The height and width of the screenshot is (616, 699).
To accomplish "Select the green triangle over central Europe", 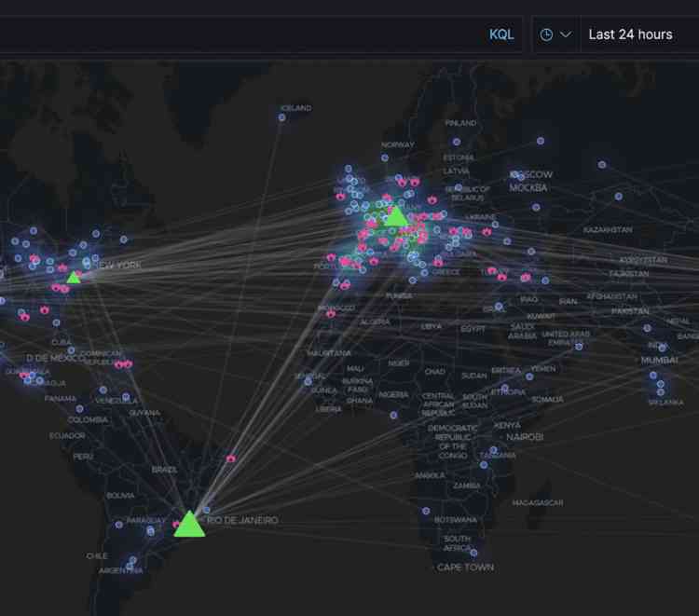I will pos(396,216).
